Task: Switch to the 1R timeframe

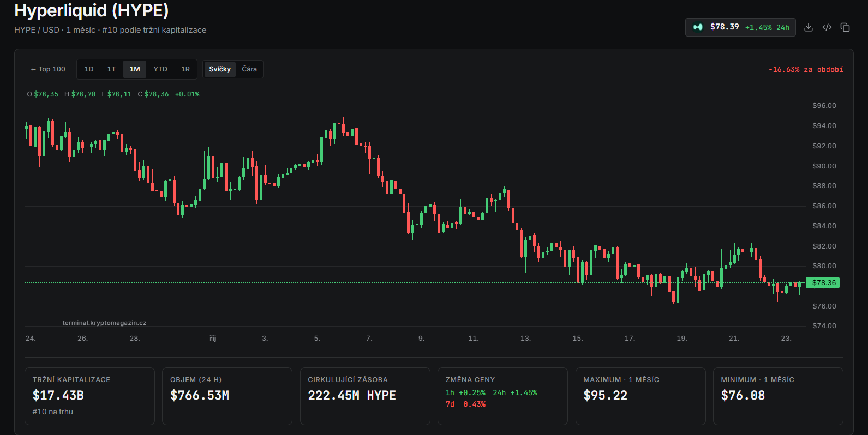Action: point(185,69)
